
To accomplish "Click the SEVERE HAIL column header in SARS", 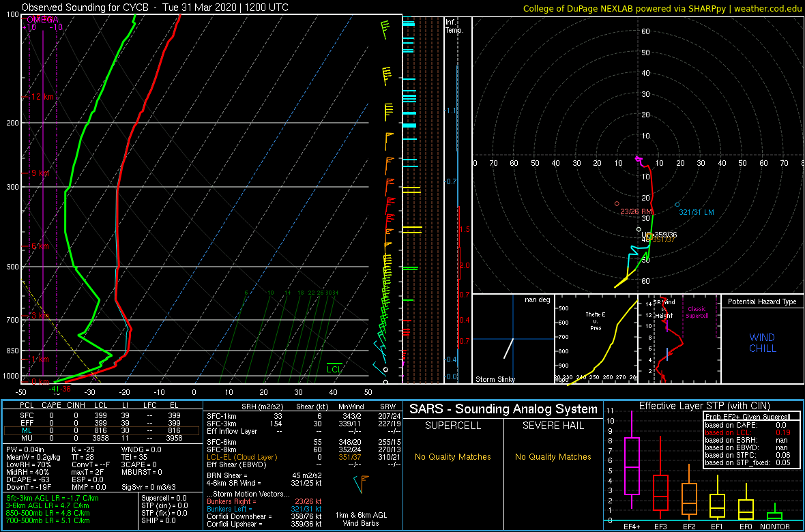I will pyautogui.click(x=553, y=426).
